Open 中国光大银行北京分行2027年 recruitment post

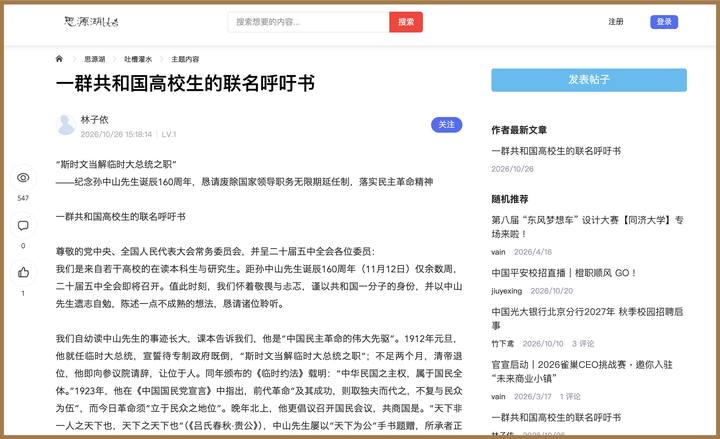click(x=587, y=318)
